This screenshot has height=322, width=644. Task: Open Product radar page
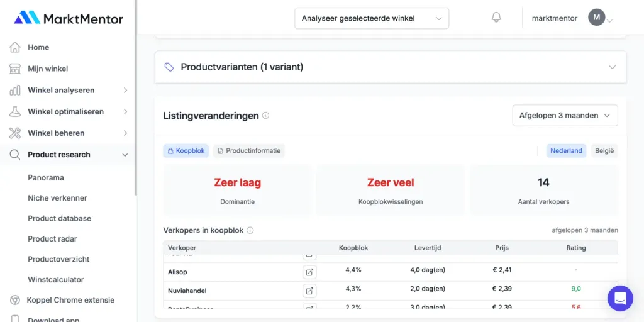[x=52, y=238]
